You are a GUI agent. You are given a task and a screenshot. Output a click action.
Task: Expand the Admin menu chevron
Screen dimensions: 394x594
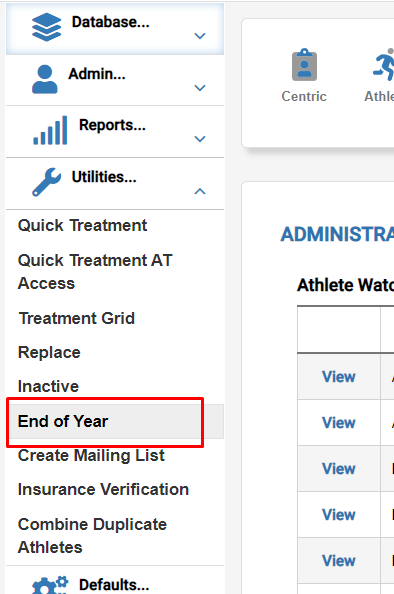(x=200, y=88)
